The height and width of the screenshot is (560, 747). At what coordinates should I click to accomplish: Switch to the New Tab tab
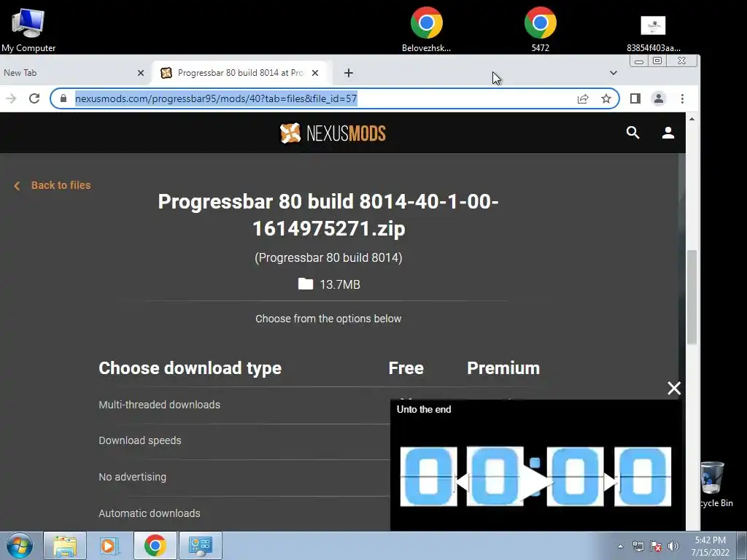[x=20, y=73]
